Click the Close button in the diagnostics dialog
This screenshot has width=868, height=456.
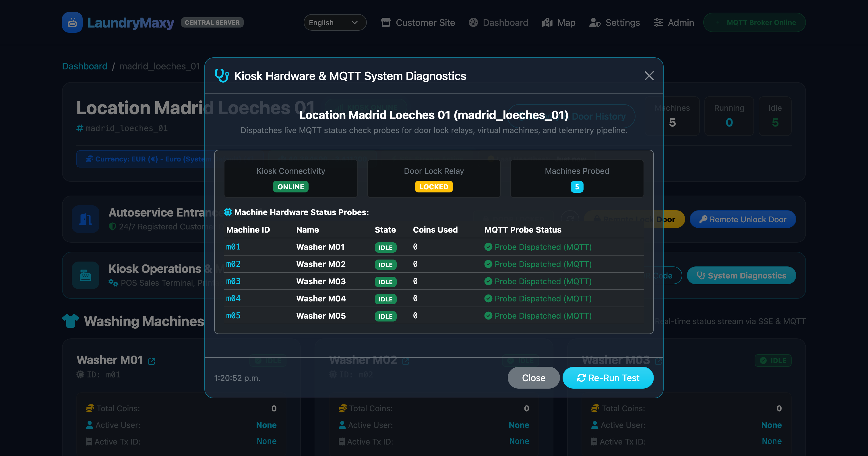coord(533,377)
